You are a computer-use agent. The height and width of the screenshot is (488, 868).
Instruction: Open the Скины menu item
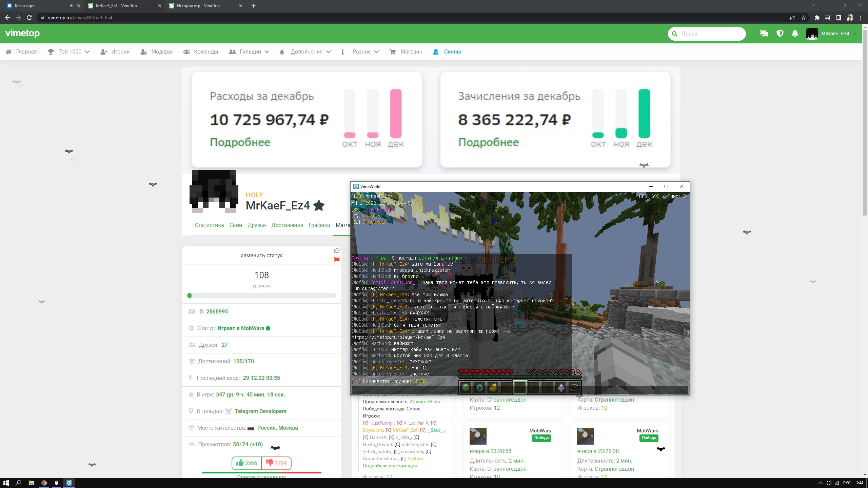click(x=452, y=52)
